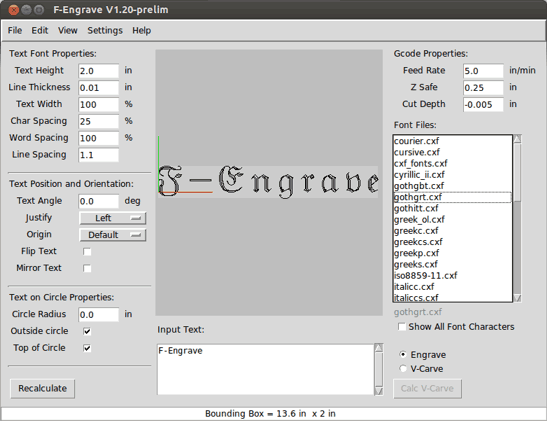Enable the Flip Text checkbox
Screen dimensions: 547x421
pos(87,251)
